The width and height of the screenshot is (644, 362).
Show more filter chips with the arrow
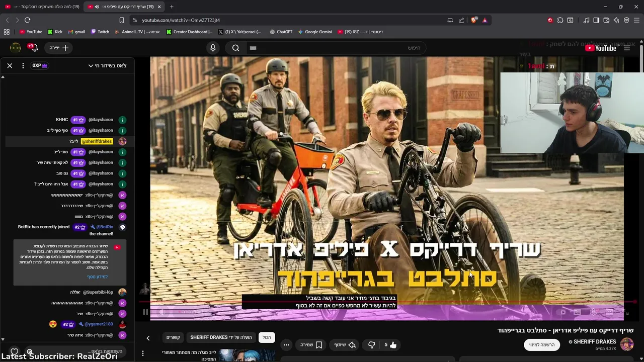click(148, 338)
